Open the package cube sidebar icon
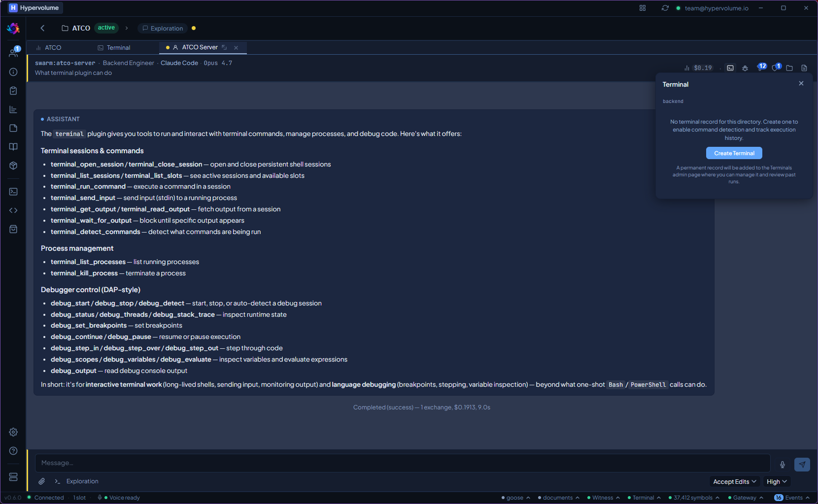 click(13, 166)
